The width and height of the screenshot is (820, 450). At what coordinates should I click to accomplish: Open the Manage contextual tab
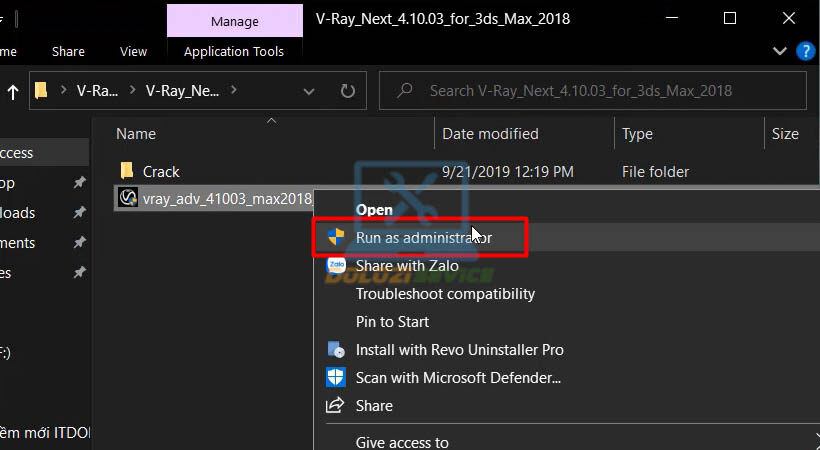tap(235, 21)
